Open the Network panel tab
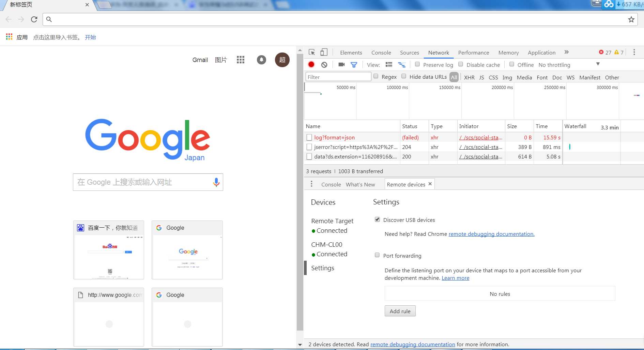 point(439,52)
